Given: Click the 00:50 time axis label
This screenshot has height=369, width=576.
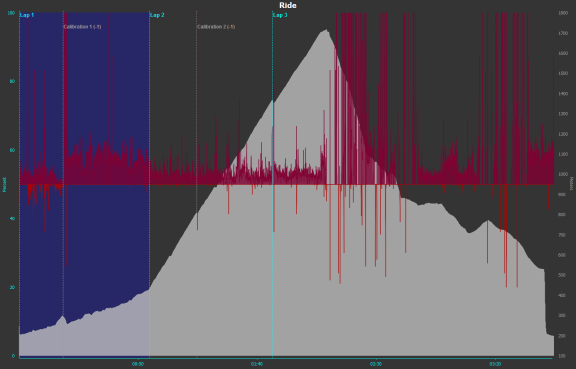Looking at the screenshot, I should click(138, 364).
